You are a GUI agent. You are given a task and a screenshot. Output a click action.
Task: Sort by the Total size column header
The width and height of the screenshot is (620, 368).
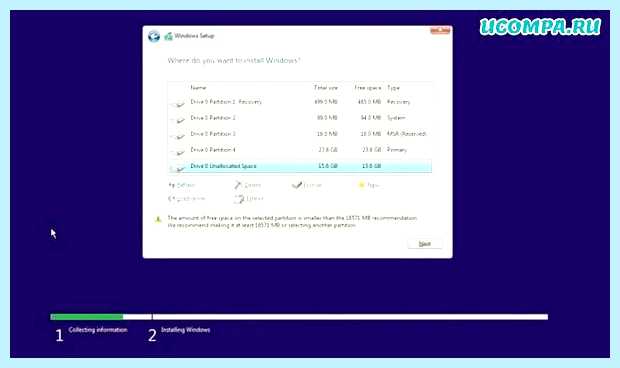click(326, 87)
